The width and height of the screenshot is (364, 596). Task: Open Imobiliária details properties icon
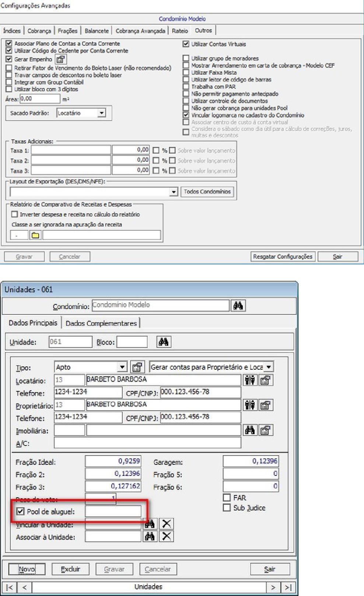266,430
